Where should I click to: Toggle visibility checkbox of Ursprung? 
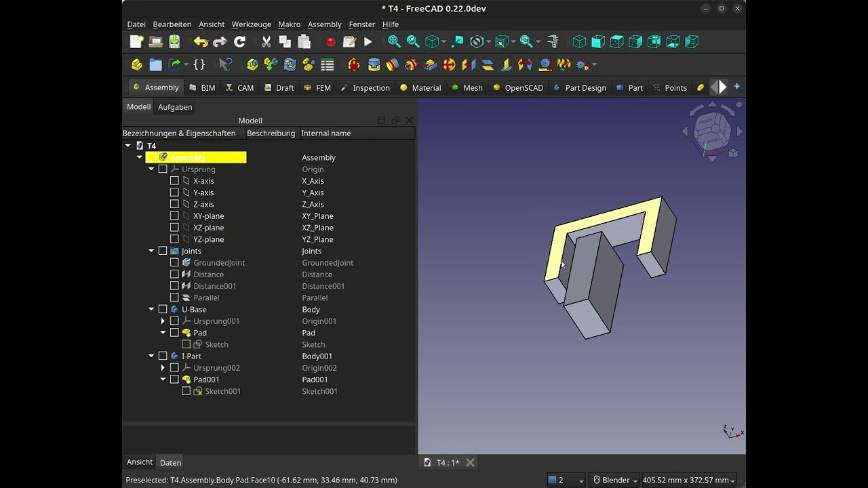(163, 169)
